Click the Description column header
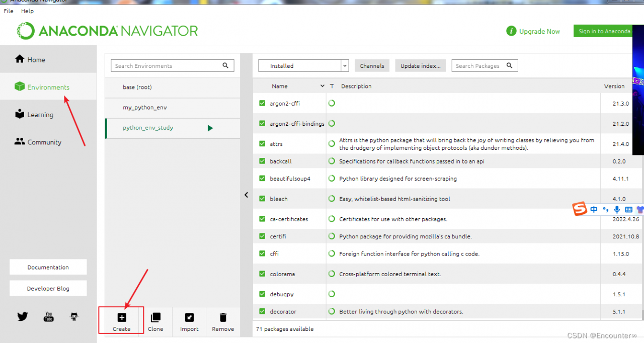The height and width of the screenshot is (343, 644). point(356,86)
